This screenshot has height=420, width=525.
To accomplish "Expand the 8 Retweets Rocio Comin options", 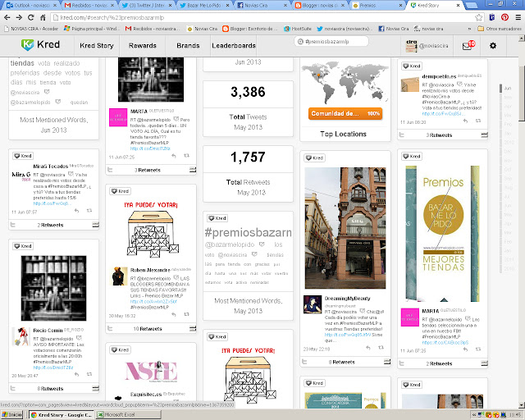I will click(x=95, y=388).
